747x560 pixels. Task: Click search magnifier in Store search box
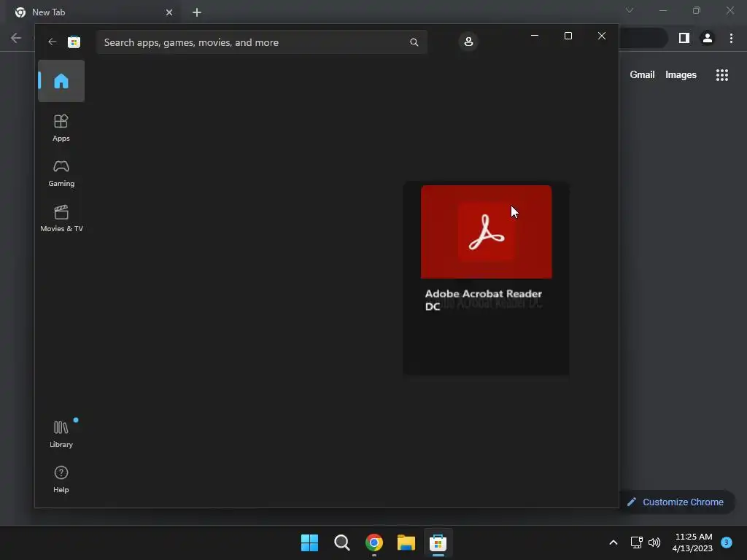pos(414,42)
